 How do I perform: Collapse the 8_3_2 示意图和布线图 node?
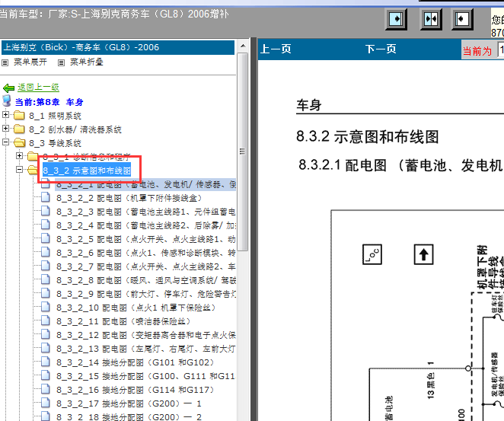(19, 169)
